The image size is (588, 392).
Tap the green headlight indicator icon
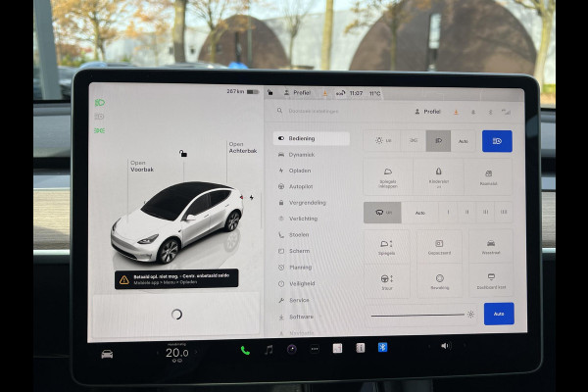99,102
